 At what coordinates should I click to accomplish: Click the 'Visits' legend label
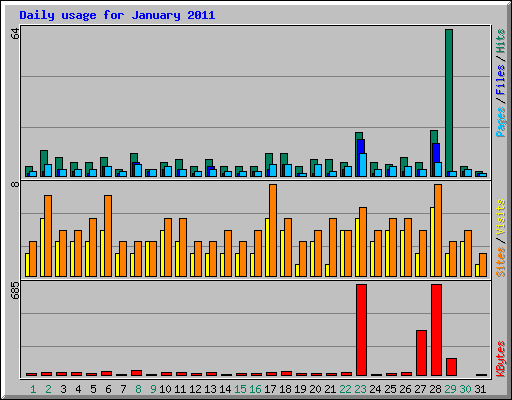[500, 217]
